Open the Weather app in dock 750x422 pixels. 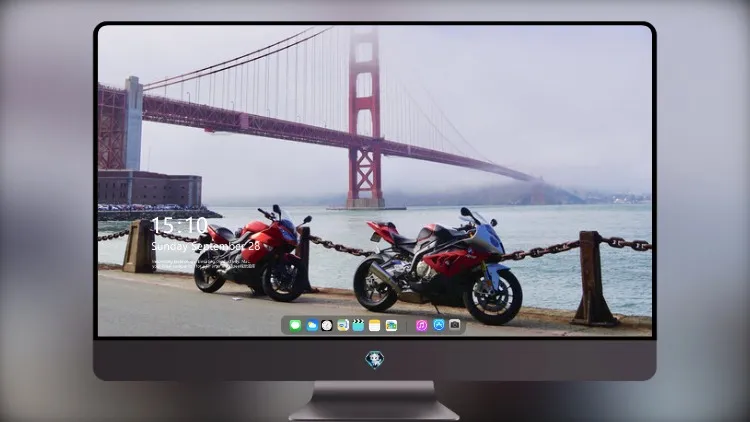tap(312, 326)
